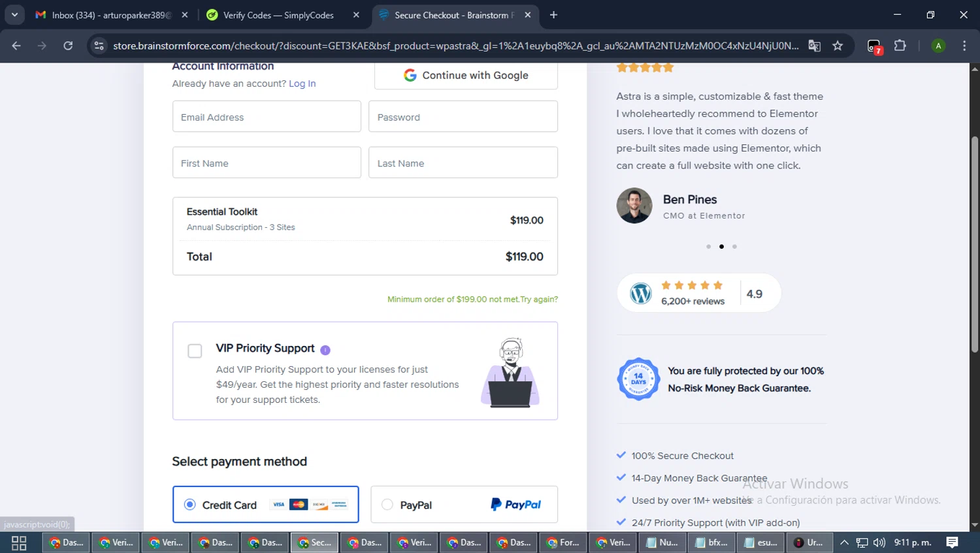Focus the Password field

463,117
